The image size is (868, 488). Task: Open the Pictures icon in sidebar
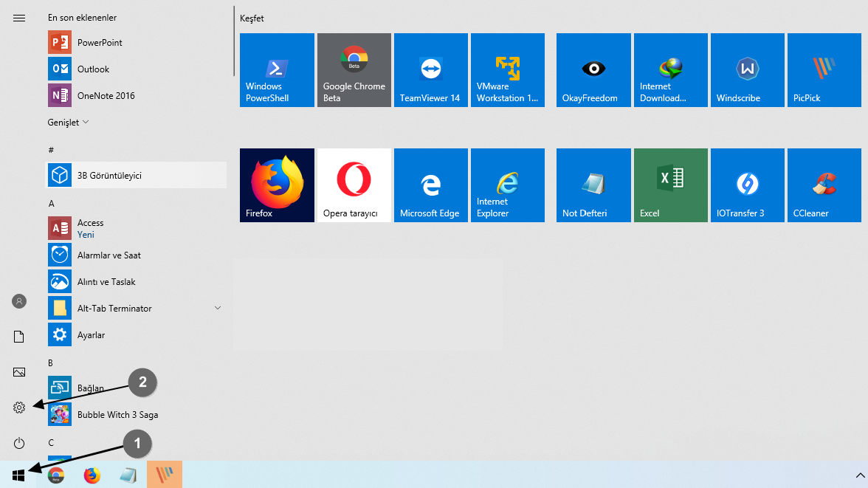pos(19,372)
